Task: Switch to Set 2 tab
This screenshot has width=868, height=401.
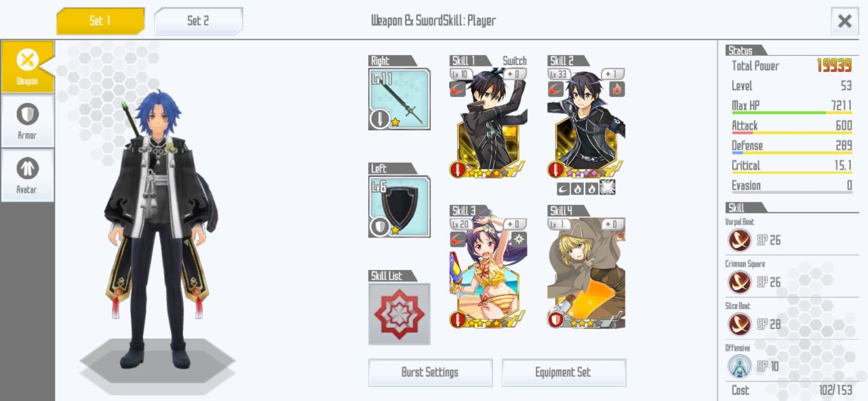Action: click(198, 21)
